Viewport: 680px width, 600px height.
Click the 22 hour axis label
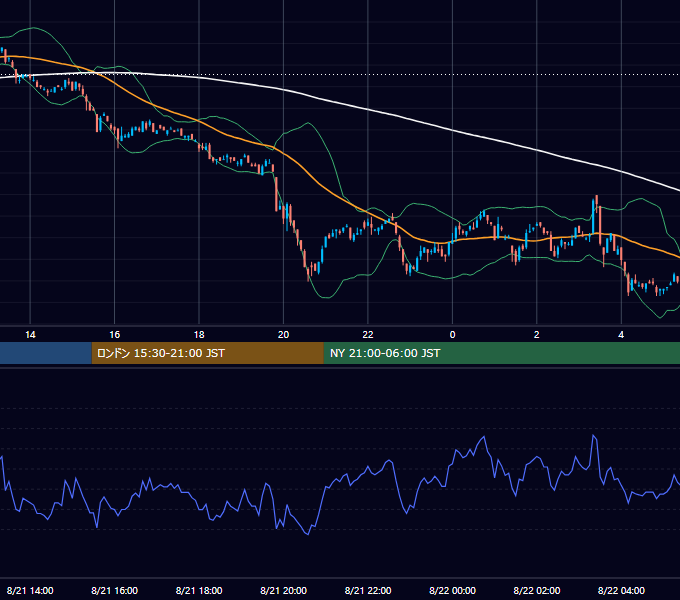[x=368, y=335]
